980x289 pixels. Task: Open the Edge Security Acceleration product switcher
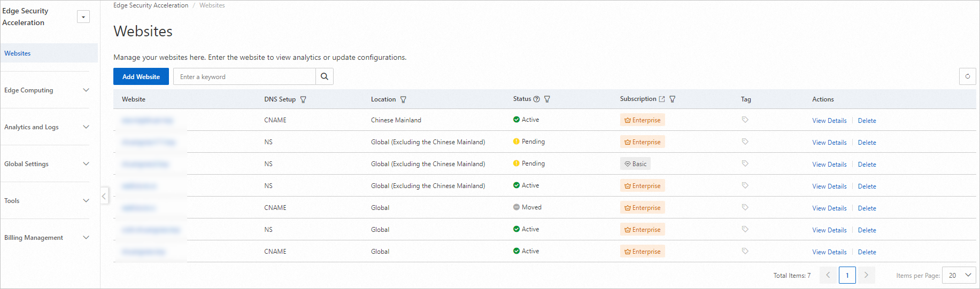[x=83, y=17]
